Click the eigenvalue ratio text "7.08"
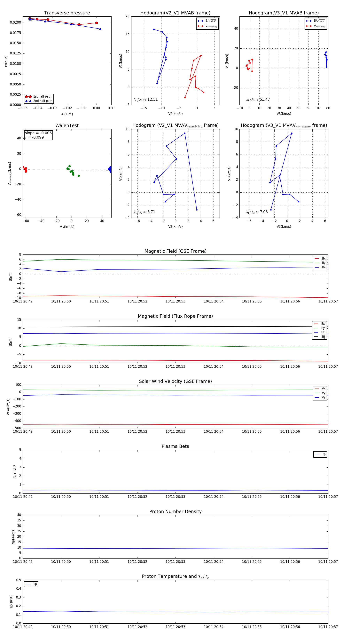Viewport: 351px width, 644px height. pyautogui.click(x=264, y=212)
